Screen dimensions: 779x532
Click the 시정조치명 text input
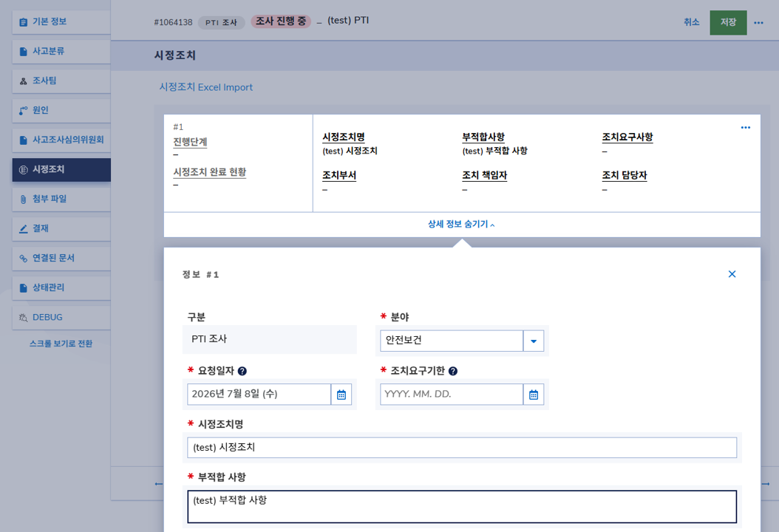(462, 448)
